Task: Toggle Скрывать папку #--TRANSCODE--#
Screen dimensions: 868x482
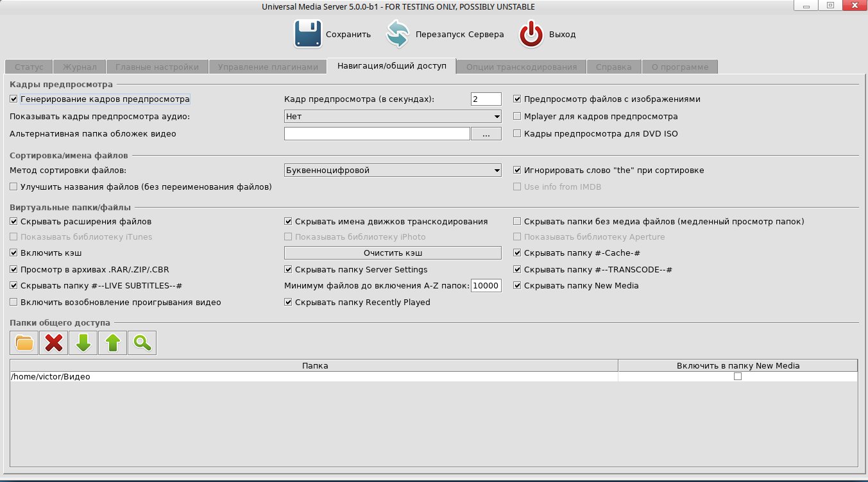Action: [517, 270]
